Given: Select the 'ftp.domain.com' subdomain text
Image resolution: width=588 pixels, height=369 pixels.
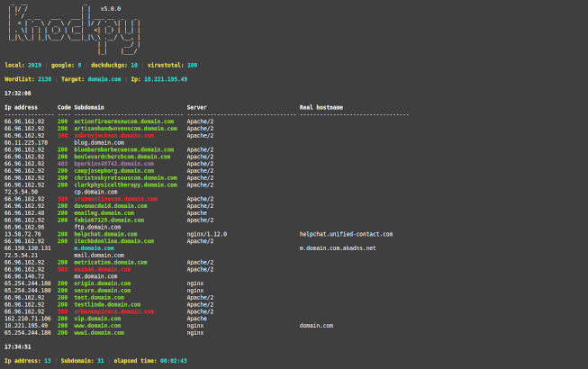Looking at the screenshot, I should tap(97, 227).
